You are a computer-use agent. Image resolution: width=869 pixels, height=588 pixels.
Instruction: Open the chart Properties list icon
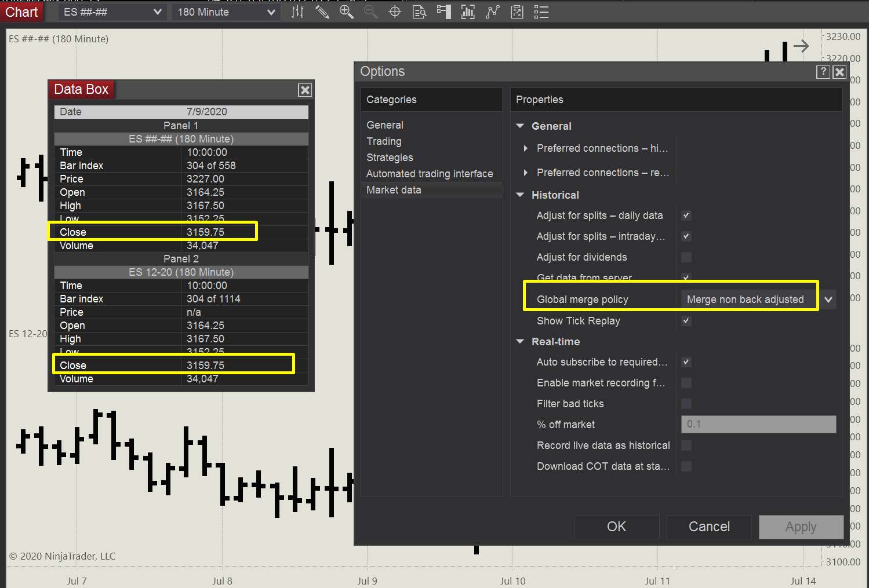tap(541, 12)
